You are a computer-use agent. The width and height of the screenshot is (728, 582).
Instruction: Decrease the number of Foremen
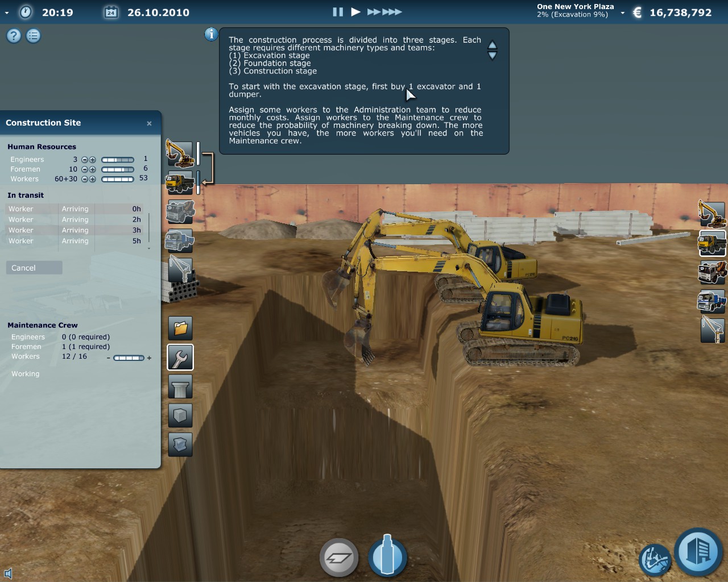[x=85, y=169]
